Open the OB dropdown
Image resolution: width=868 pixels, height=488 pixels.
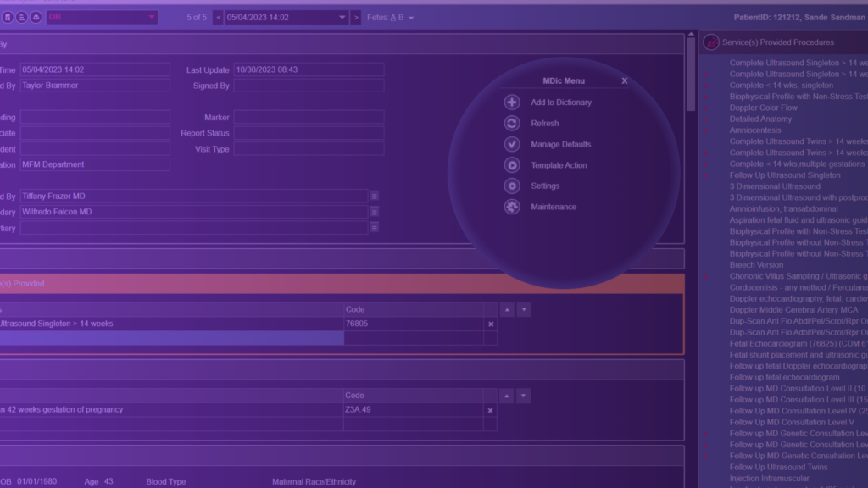coord(151,16)
